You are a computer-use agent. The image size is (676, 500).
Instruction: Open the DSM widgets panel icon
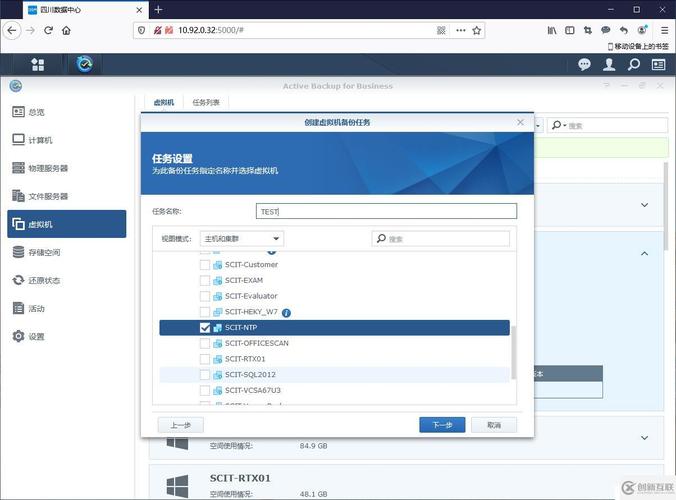pos(659,65)
